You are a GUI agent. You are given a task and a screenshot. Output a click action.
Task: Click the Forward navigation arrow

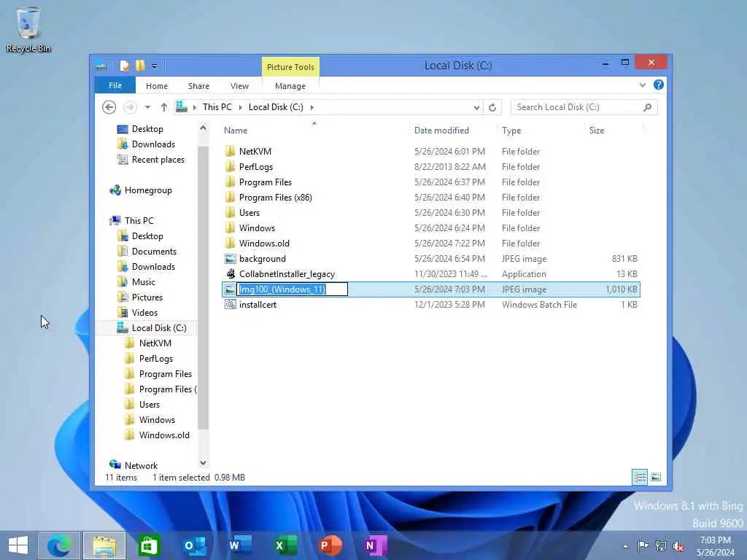click(130, 107)
